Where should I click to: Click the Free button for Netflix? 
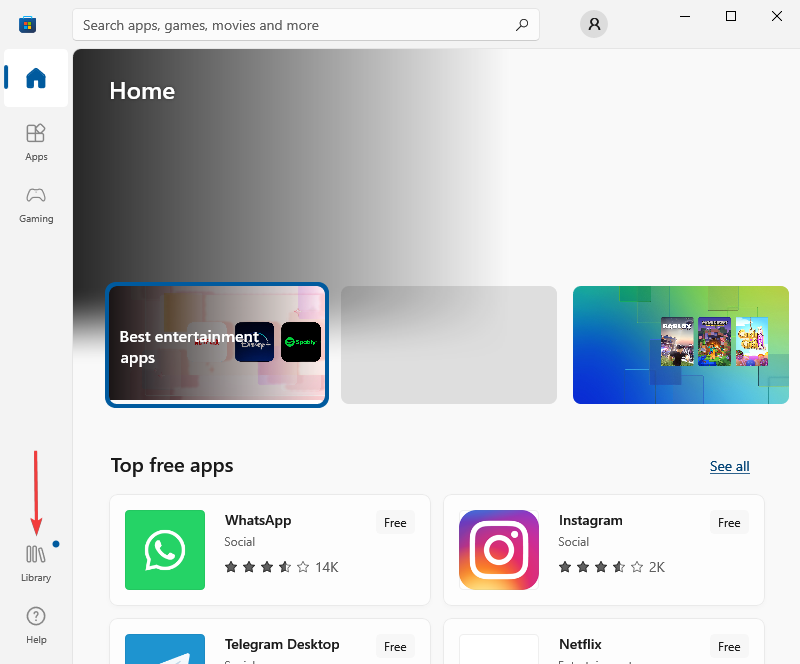(729, 647)
